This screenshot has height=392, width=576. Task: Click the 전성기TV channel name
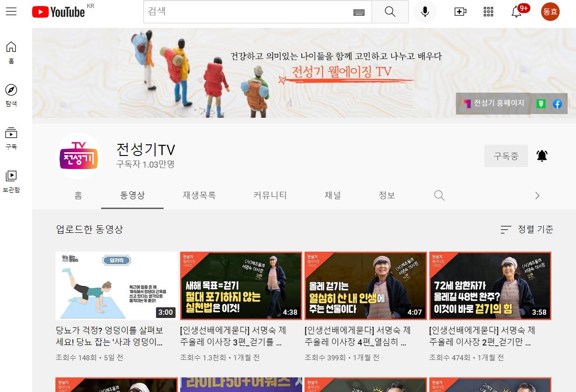click(146, 149)
